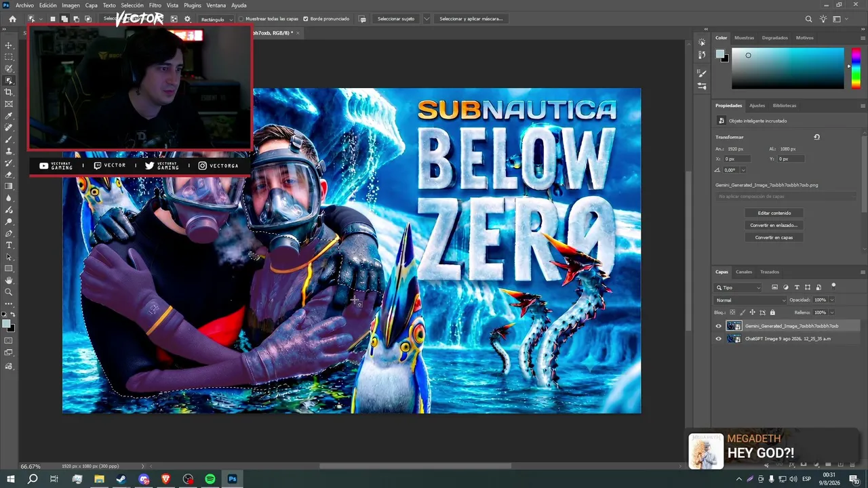Click the selection feedback icon

tap(363, 19)
